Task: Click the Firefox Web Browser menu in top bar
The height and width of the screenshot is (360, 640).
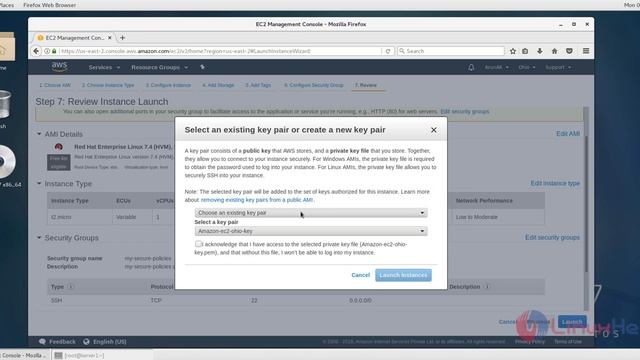Action: point(49,5)
